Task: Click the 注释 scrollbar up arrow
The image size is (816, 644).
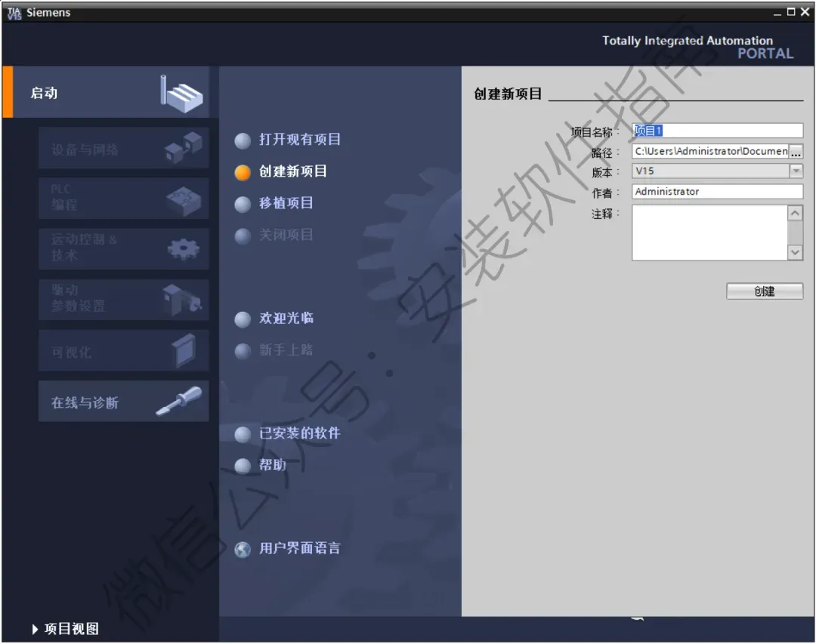Action: pyautogui.click(x=795, y=213)
